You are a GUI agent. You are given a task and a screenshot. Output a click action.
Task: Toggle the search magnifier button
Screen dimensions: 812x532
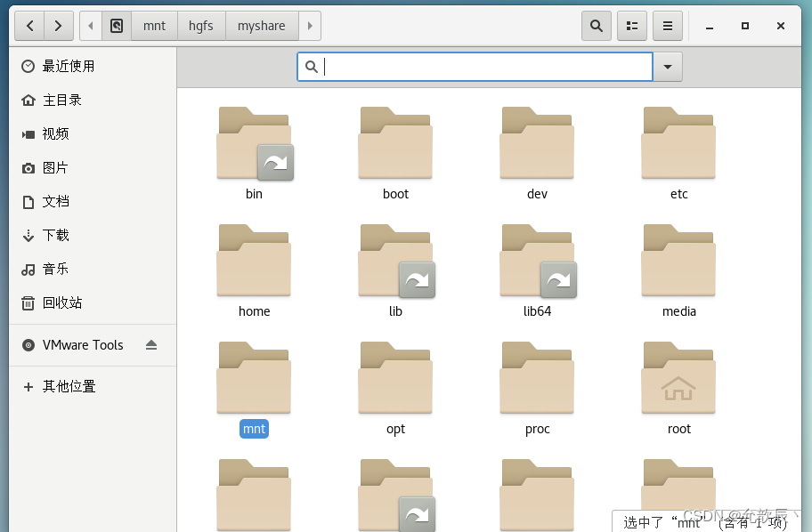click(597, 26)
